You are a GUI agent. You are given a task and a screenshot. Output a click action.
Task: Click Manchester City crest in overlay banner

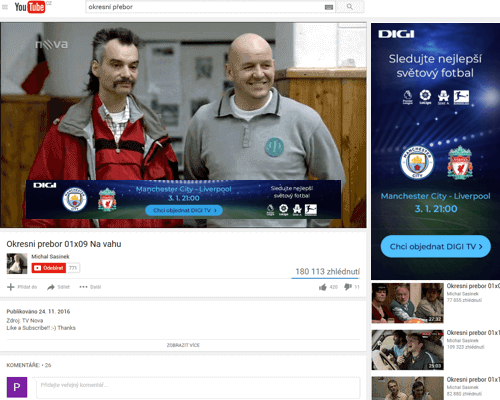tap(75, 199)
